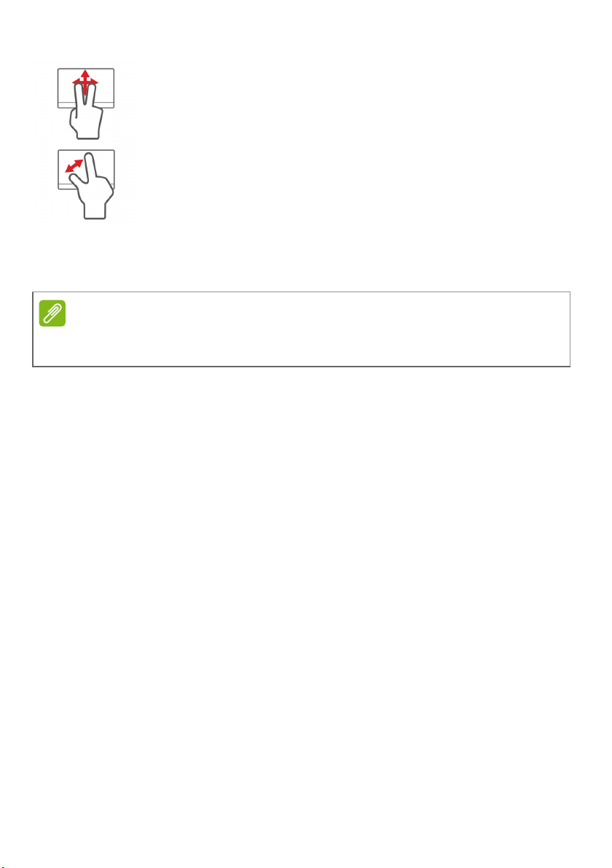Viewport: 612px width, 868px height.
Task: Click the left button strip of upper touchpad
Action: [x=66, y=105]
